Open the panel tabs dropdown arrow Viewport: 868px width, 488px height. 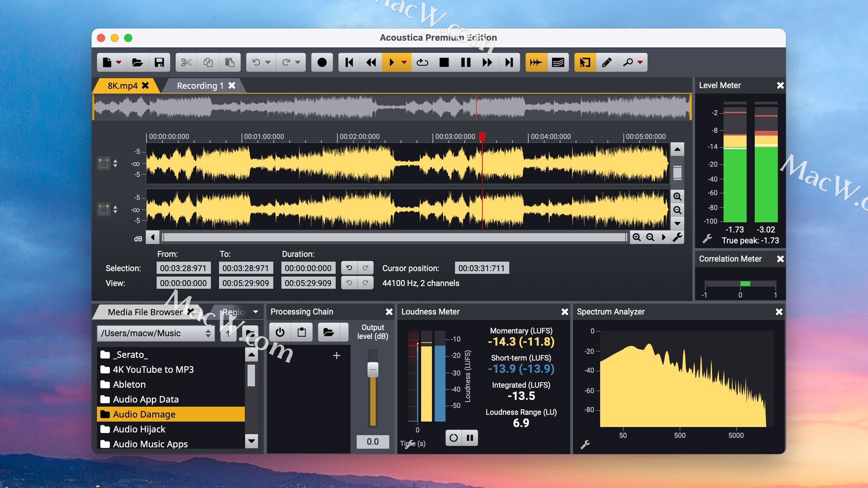click(256, 312)
